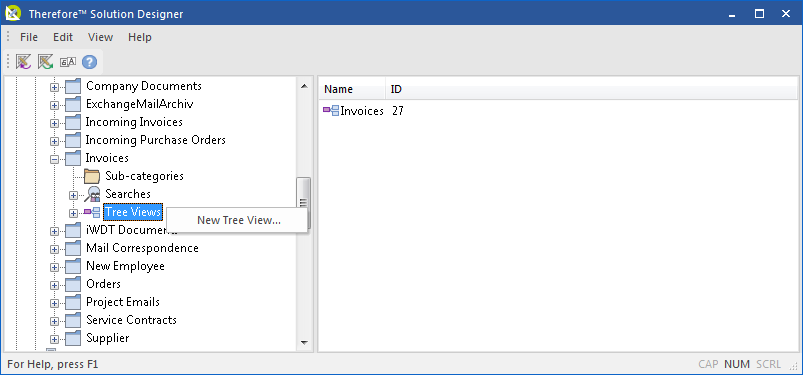Sort list by the Name column header
This screenshot has height=376, width=804.
(352, 89)
